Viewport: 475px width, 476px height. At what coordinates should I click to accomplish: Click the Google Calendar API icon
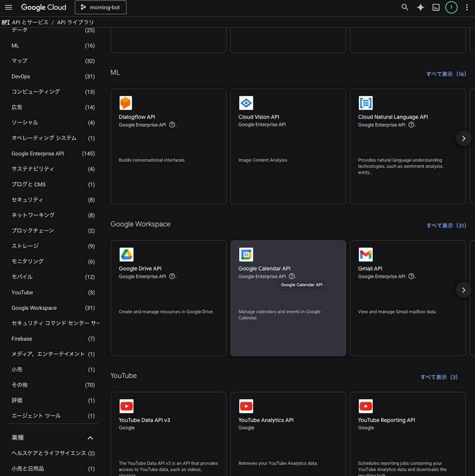point(246,254)
